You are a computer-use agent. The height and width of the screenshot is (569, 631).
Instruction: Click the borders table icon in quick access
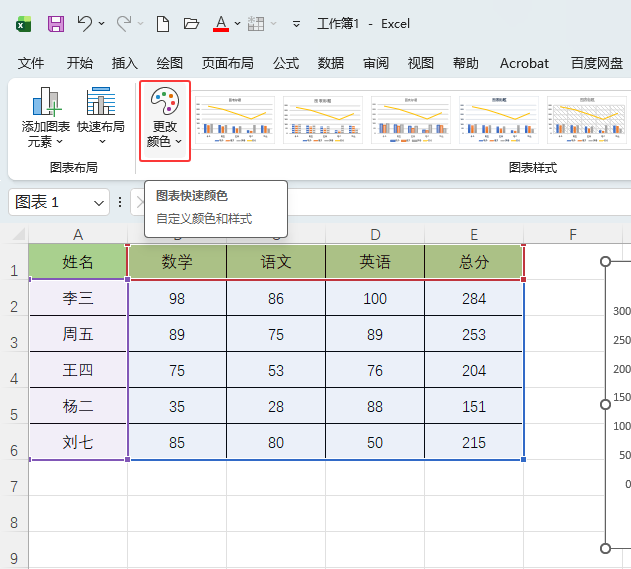point(256,24)
